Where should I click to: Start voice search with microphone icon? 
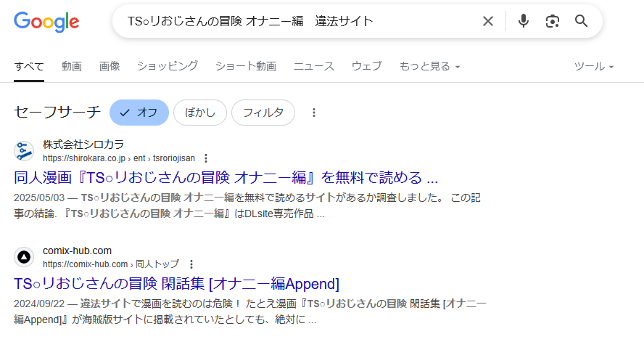click(x=524, y=21)
